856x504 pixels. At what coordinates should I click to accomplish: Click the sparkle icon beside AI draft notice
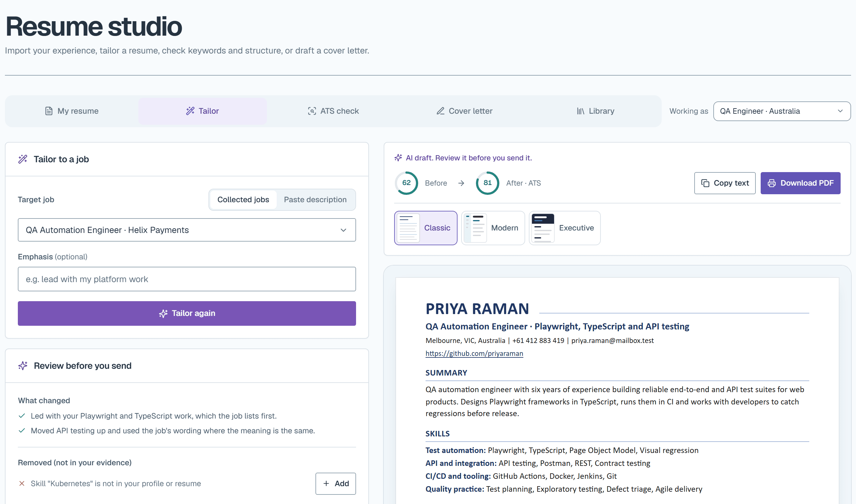point(398,158)
